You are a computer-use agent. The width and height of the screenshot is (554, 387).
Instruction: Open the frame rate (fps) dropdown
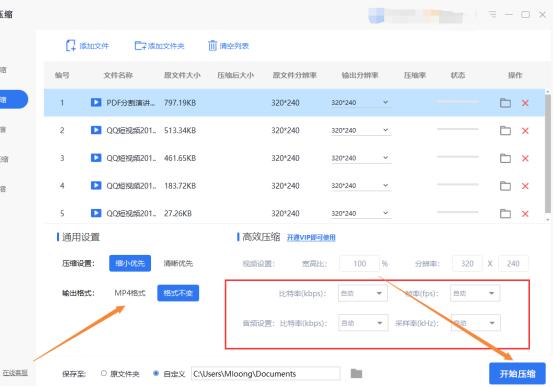[x=475, y=293]
